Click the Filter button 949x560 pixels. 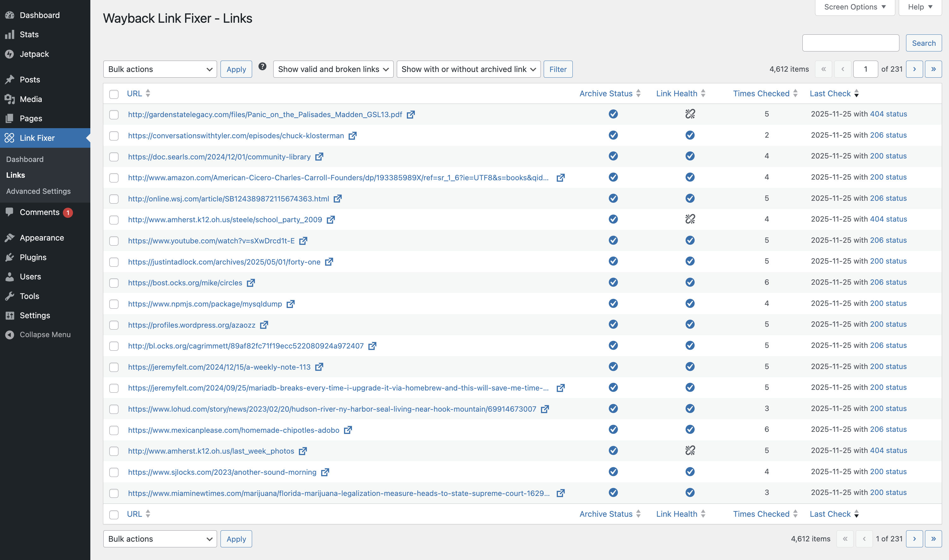click(x=558, y=69)
